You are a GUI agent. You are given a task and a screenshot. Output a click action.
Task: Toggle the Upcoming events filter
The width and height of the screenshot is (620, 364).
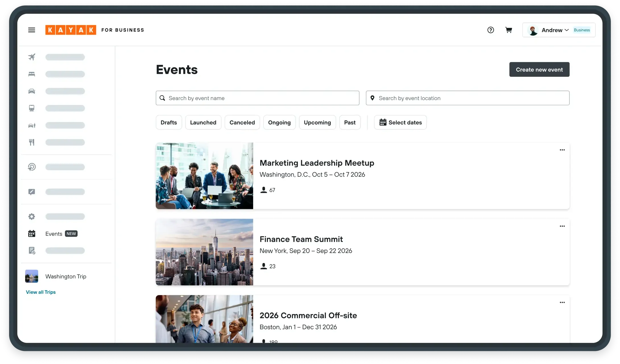[317, 122]
